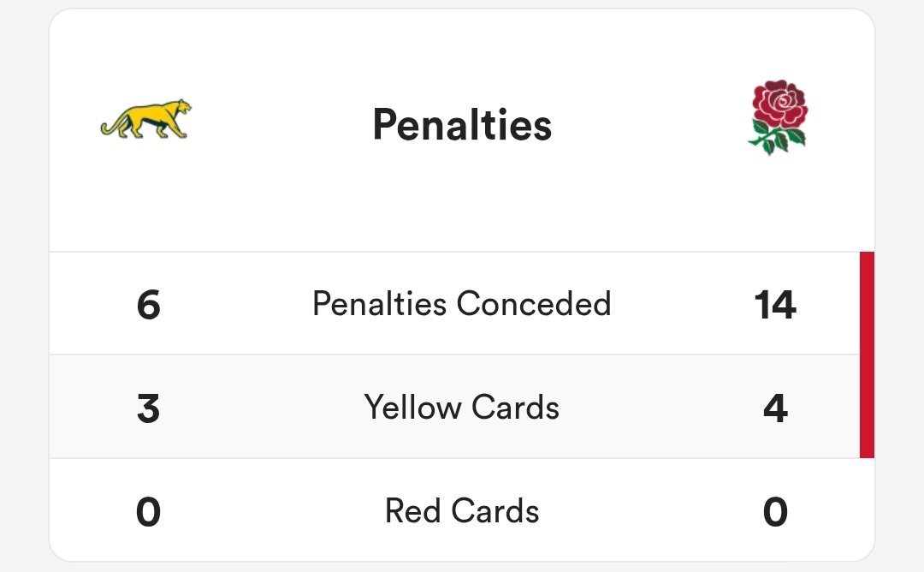The width and height of the screenshot is (924, 572).
Task: Click England's 0 red cards value
Action: click(775, 511)
